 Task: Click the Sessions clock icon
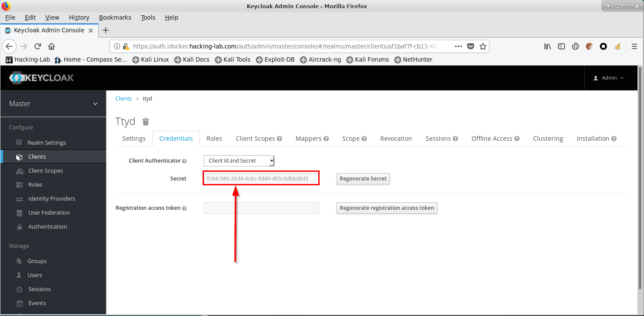pos(19,289)
